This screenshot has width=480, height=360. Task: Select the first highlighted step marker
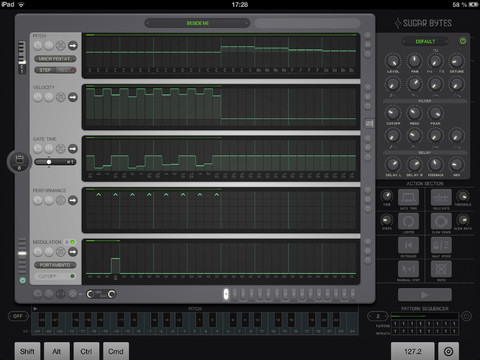pyautogui.click(x=226, y=294)
